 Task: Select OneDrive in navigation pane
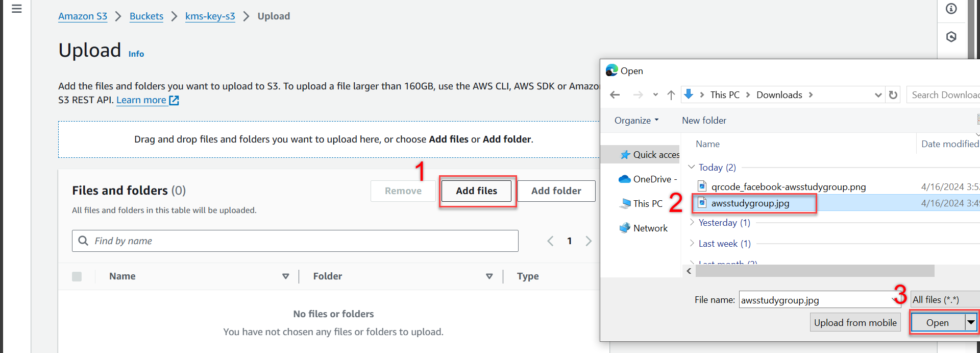[648, 179]
